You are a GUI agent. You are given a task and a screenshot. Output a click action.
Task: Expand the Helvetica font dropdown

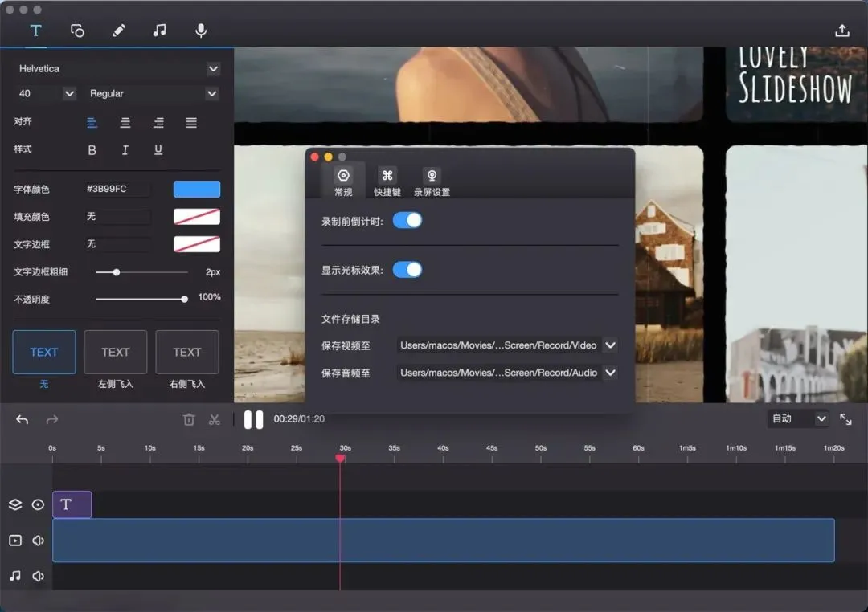tap(213, 68)
